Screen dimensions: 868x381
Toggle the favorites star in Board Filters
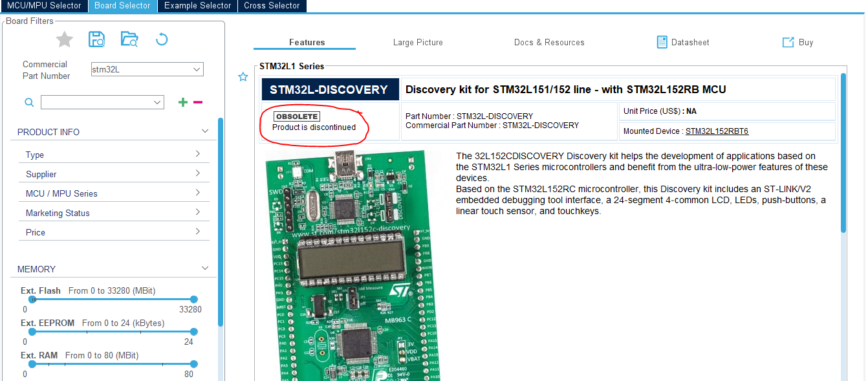coord(63,39)
